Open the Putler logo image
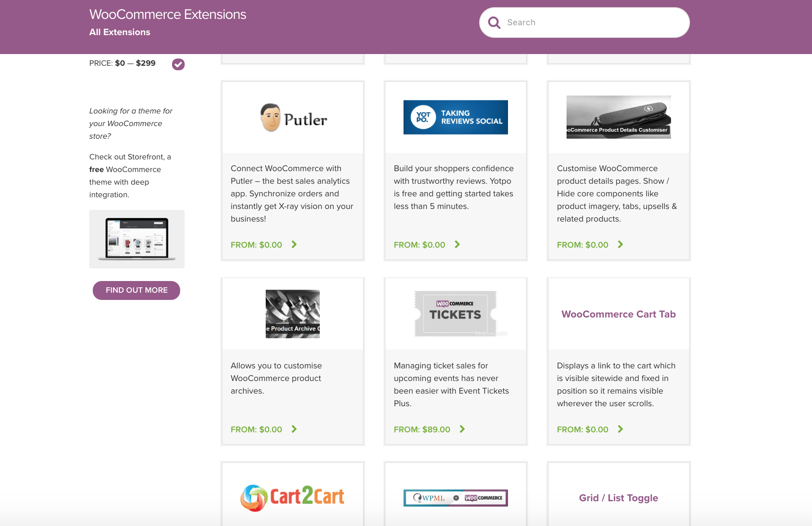The height and width of the screenshot is (526, 812). (x=293, y=118)
